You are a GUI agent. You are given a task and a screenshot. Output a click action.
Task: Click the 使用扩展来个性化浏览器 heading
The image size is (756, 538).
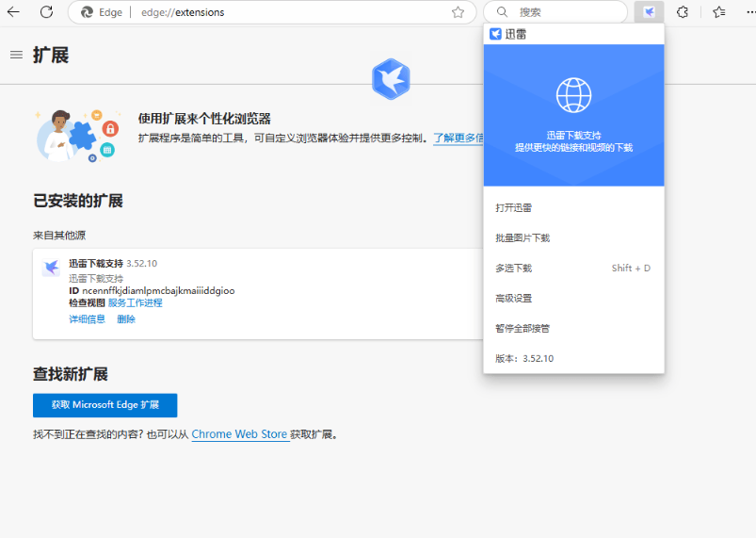[204, 119]
